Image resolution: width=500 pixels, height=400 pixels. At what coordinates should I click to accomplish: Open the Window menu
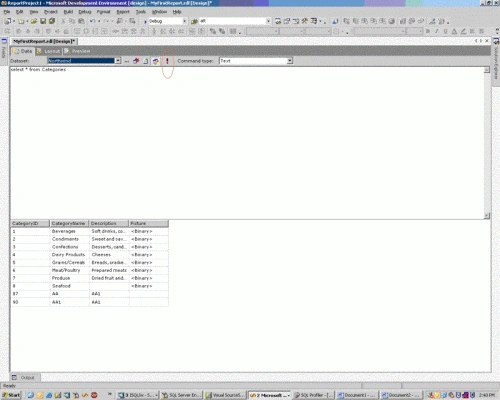159,12
